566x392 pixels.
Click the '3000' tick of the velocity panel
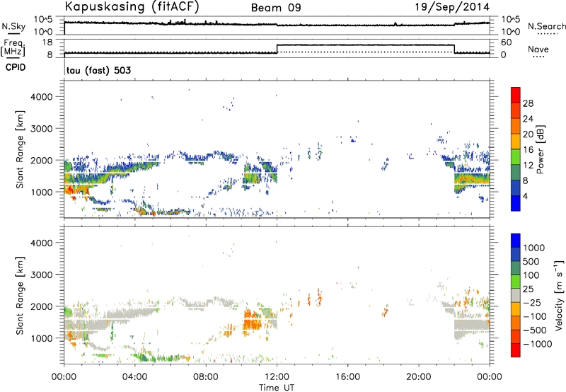click(42, 275)
